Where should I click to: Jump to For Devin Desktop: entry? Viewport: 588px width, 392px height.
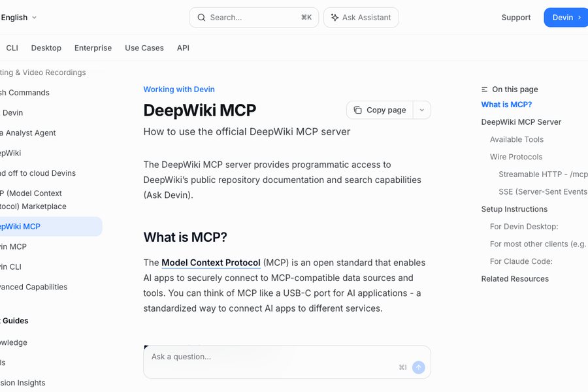click(x=524, y=227)
